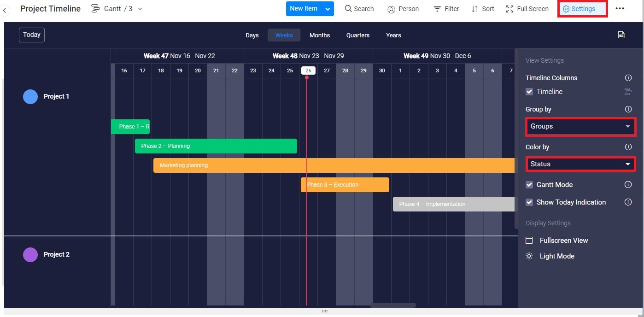Click the Week 49 Nov 30 - Dec 6 header

pos(437,56)
